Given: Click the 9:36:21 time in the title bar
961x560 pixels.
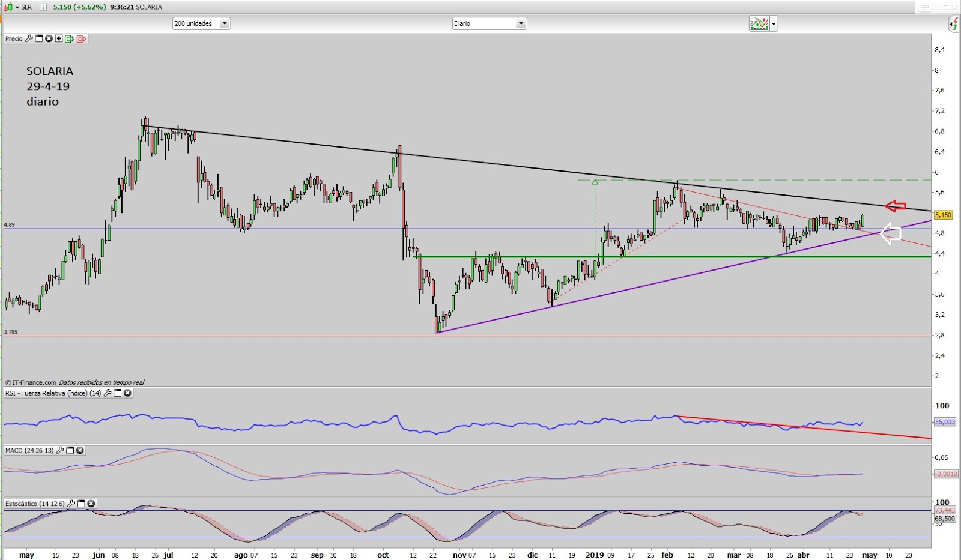Looking at the screenshot, I should click(x=121, y=7).
